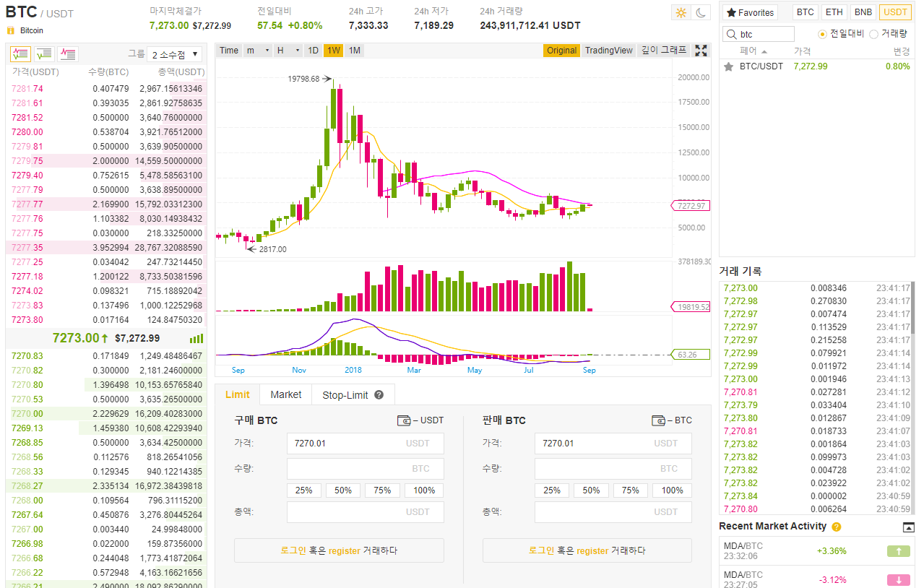The width and height of the screenshot is (924, 588).
Task: Select the BTC market tab
Action: tap(806, 12)
